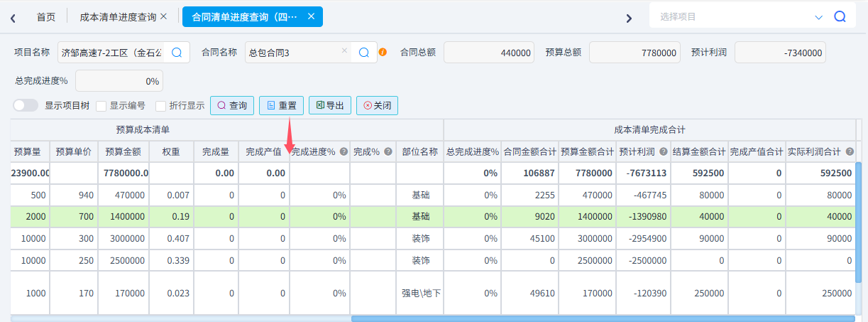Clear the contract name field with X icon

click(x=344, y=51)
